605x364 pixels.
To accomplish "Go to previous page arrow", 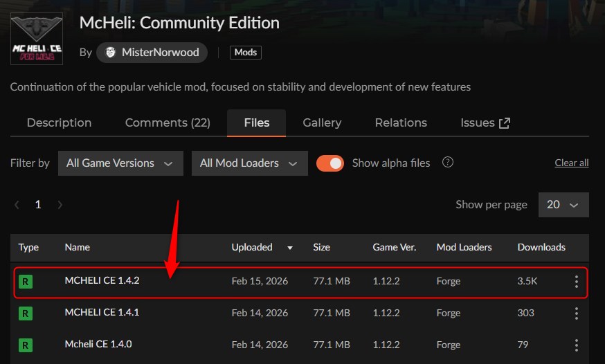I will (17, 205).
